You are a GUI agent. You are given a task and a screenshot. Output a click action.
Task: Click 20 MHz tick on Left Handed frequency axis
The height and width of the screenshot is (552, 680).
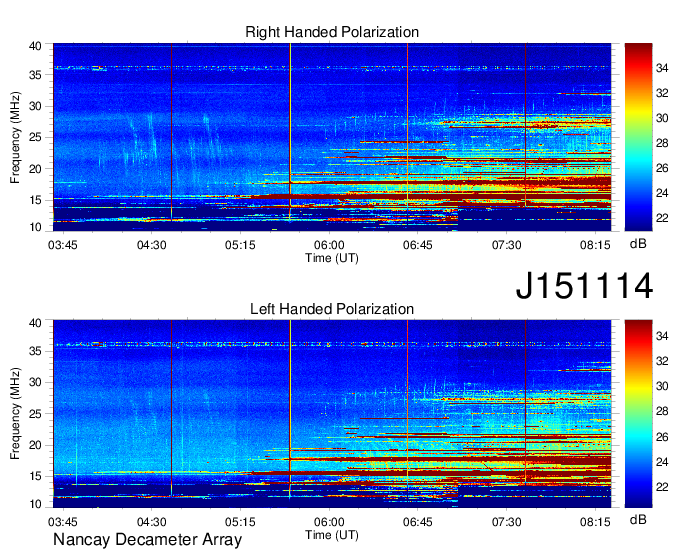(x=36, y=445)
